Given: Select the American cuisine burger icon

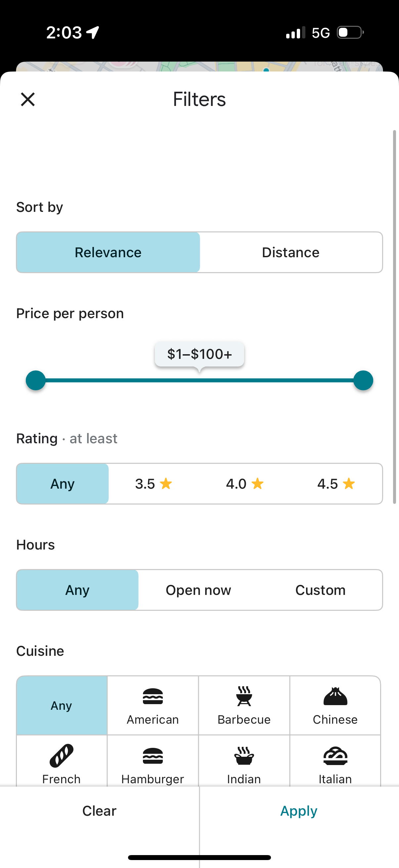Looking at the screenshot, I should (x=153, y=696).
